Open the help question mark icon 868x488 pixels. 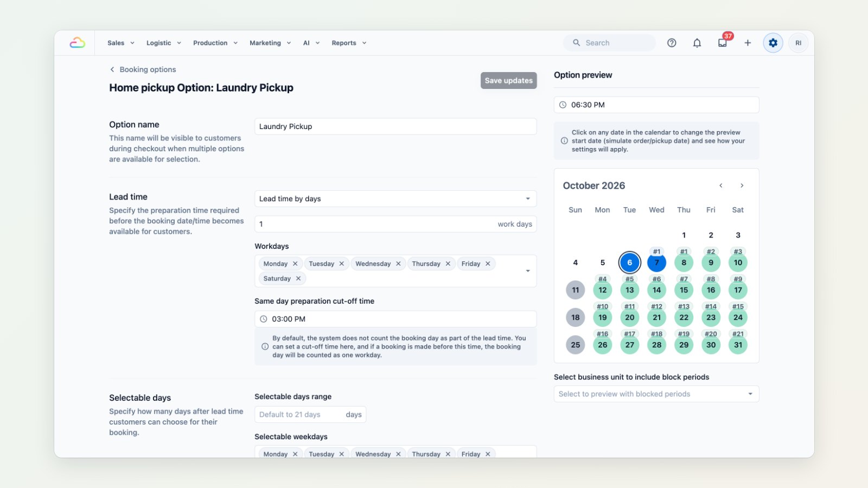[x=672, y=43]
